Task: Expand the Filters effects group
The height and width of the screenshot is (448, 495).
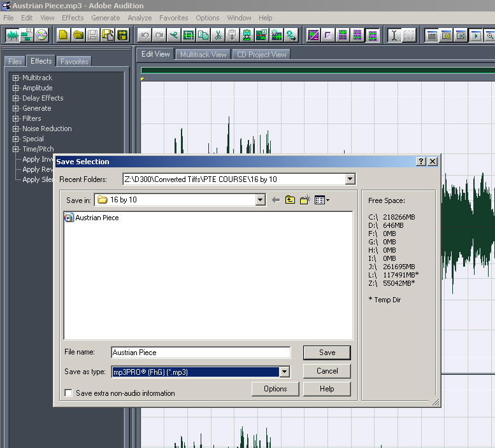Action: pos(15,118)
